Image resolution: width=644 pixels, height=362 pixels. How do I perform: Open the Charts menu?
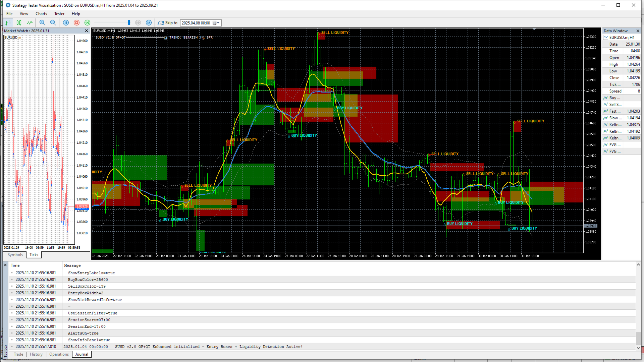pos(41,14)
